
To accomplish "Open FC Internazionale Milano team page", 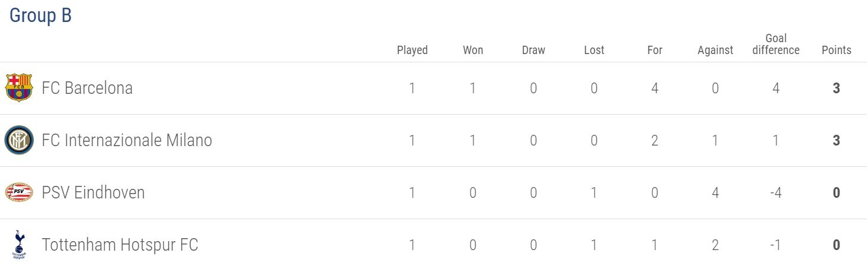I will 127,141.
